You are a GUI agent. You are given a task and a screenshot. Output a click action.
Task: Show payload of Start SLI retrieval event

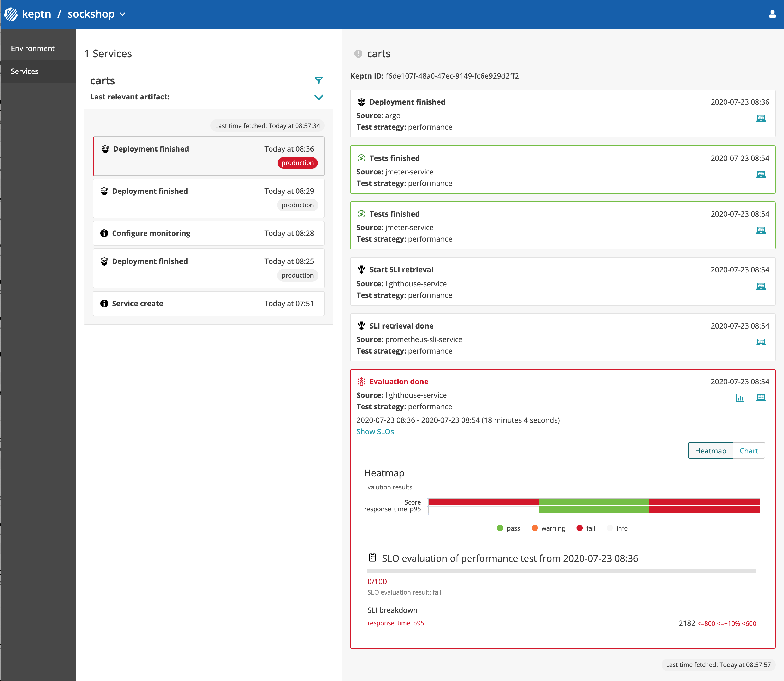coord(761,286)
